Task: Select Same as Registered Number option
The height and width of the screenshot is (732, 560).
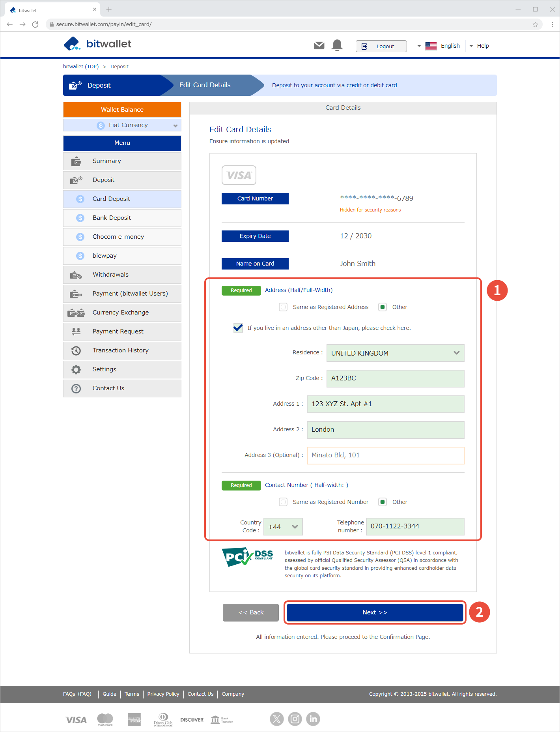Action: (283, 502)
